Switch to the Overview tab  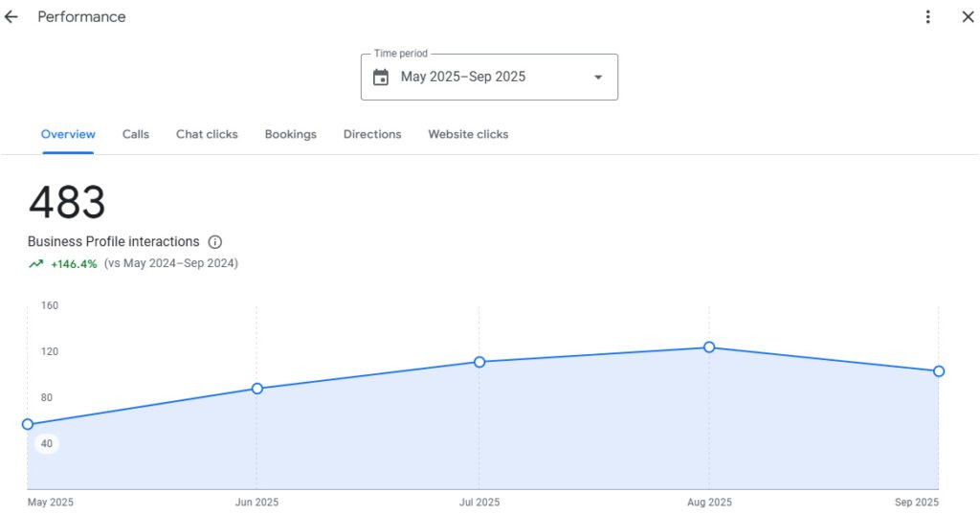pyautogui.click(x=68, y=135)
